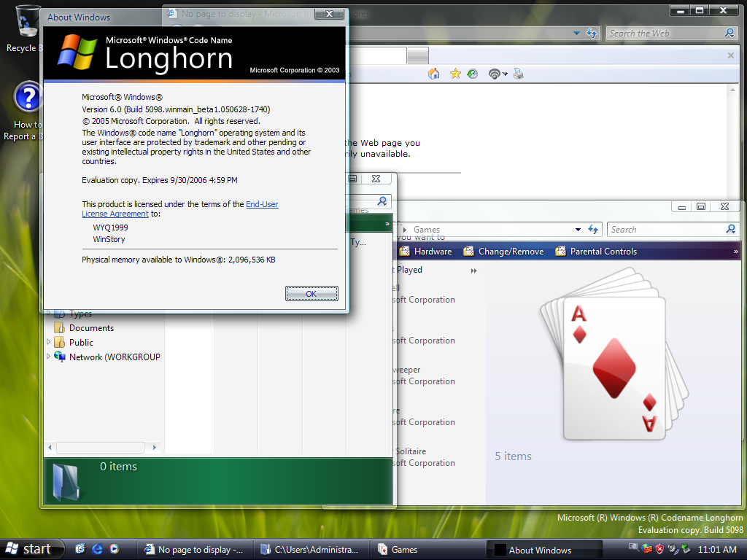The image size is (747, 560).
Task: Launch Windows Media Player from quick launch
Action: click(x=115, y=549)
